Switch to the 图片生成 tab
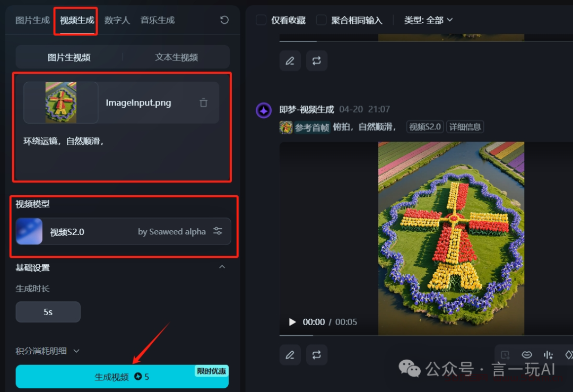The width and height of the screenshot is (573, 392). [32, 20]
